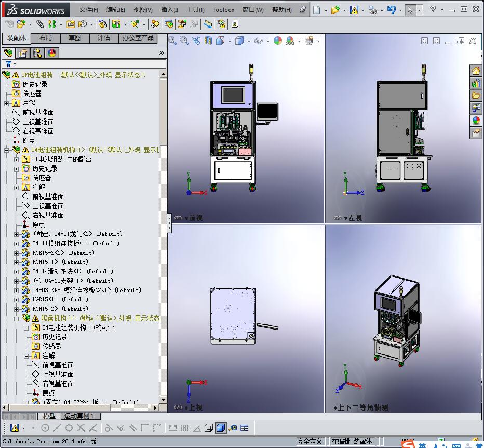Image resolution: width=484 pixels, height=448 pixels.
Task: Click the Zoom to Fit icon
Action: click(172, 41)
